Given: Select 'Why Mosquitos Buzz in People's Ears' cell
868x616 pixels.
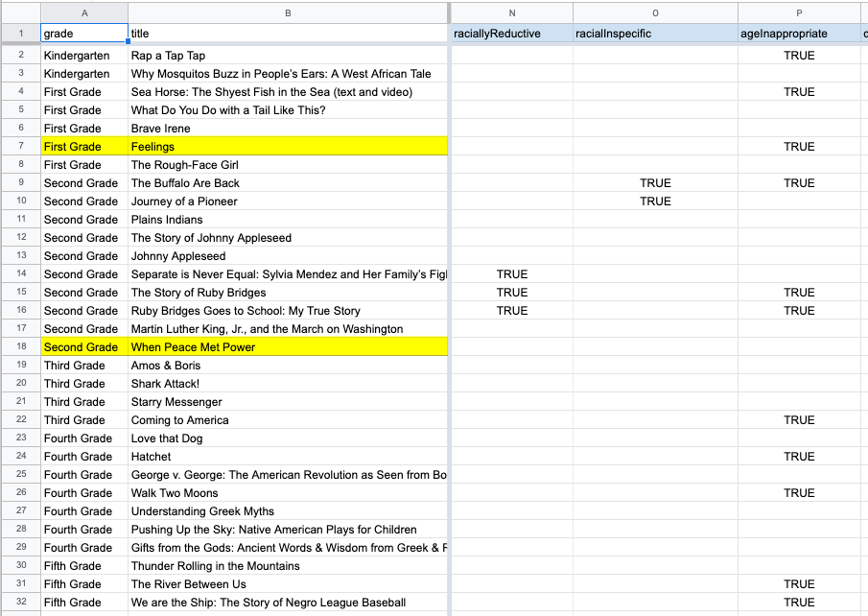Looking at the screenshot, I should coord(288,74).
